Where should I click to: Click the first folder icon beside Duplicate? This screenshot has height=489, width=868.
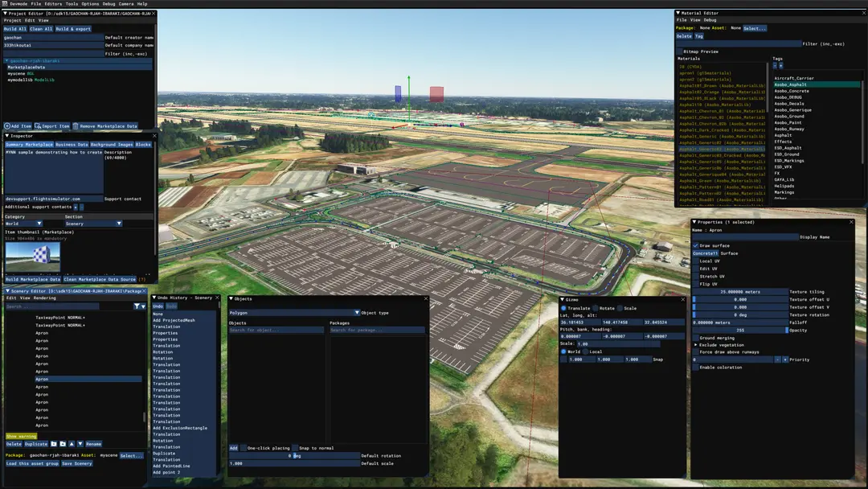54,444
